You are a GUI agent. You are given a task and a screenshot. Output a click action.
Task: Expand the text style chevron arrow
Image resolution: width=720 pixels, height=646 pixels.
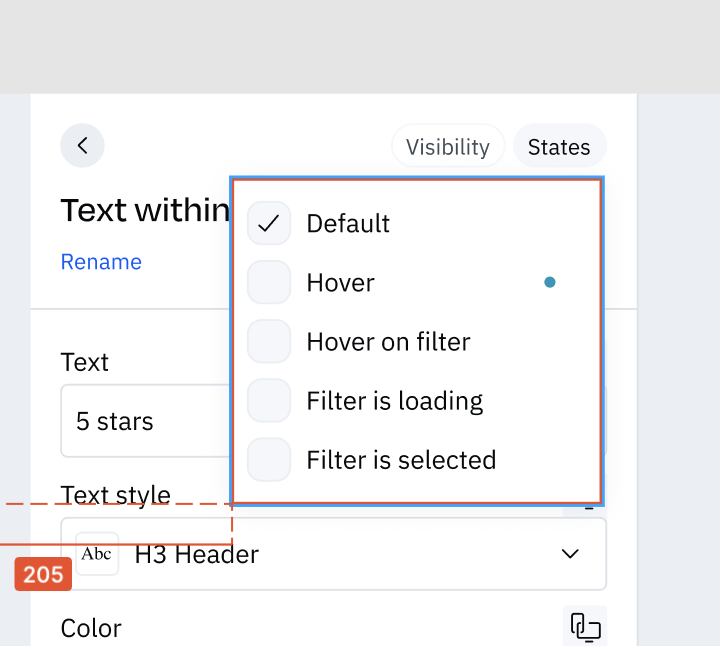pos(570,554)
